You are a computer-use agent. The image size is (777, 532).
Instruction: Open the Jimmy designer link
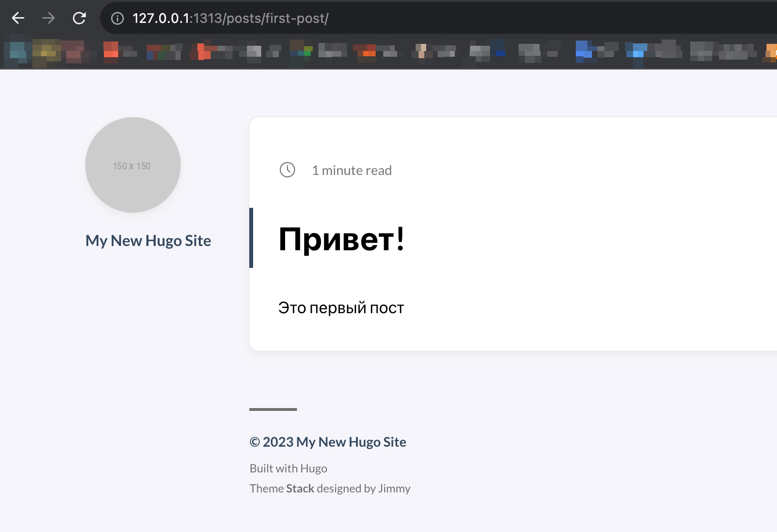(394, 489)
